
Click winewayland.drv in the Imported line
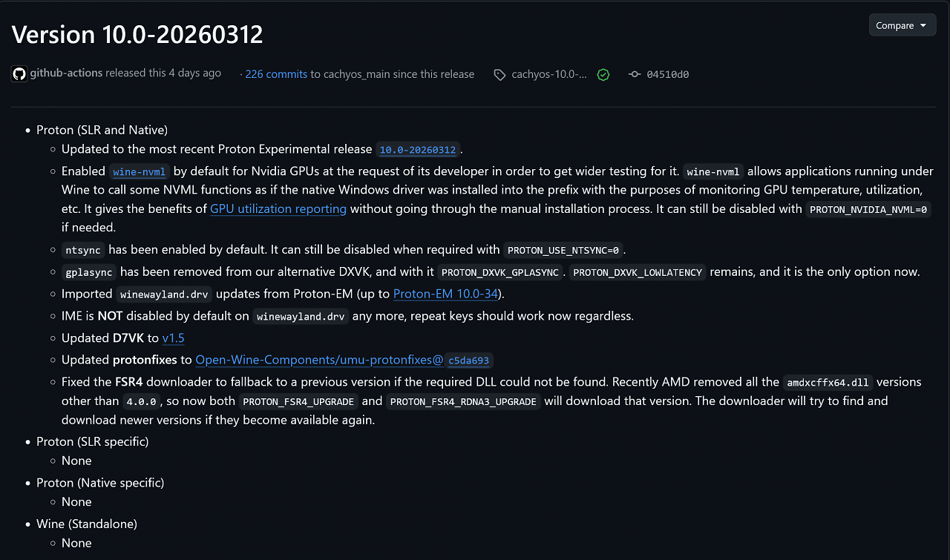(x=164, y=294)
